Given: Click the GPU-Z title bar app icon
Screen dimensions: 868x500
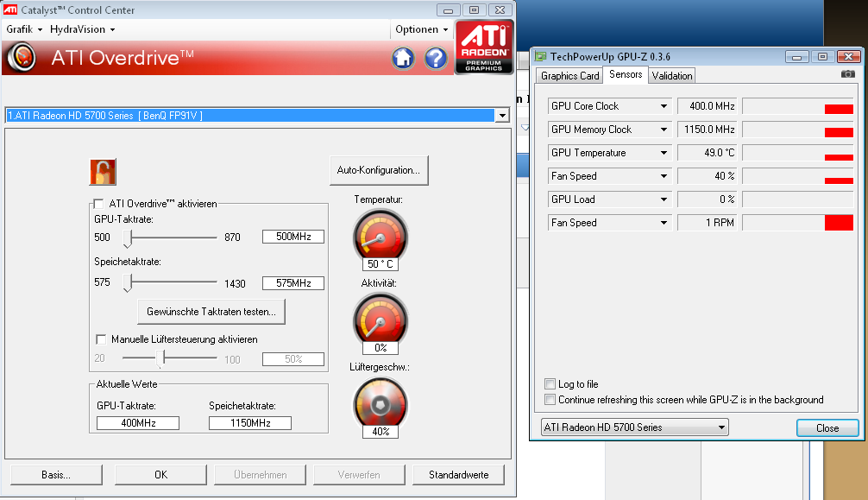Looking at the screenshot, I should pyautogui.click(x=540, y=56).
